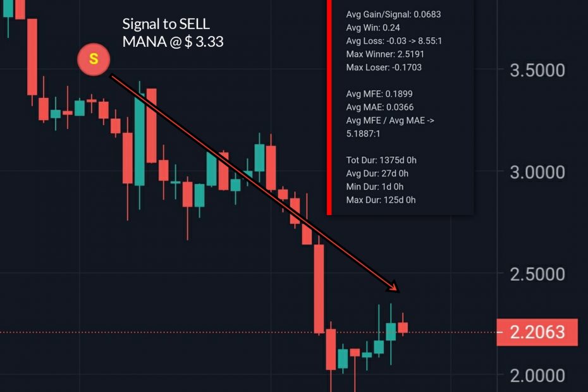Select the Max Dur: 125d 0h line
588x392 pixels.
381,200
